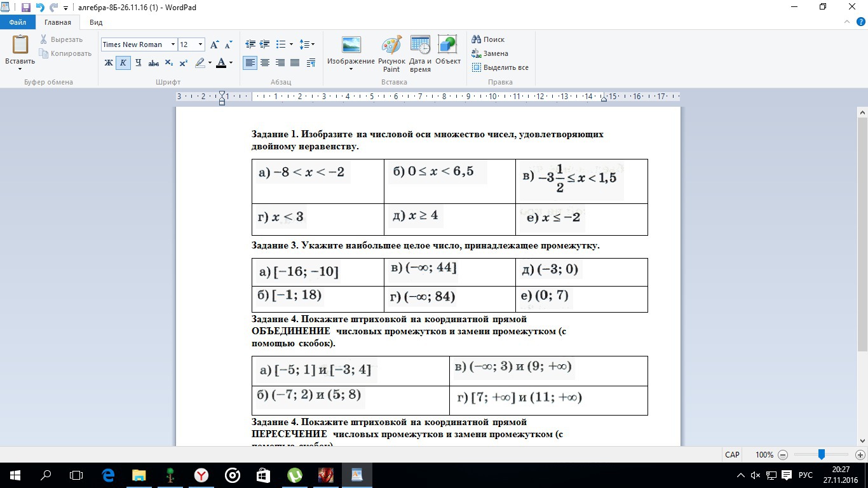Insert an image with the Изображение icon
This screenshot has height=488, width=868.
[351, 45]
